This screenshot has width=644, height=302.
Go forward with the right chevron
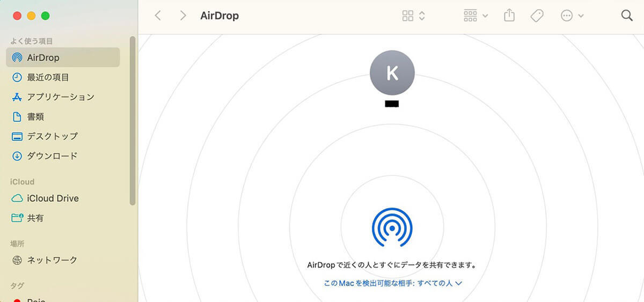[x=183, y=16]
